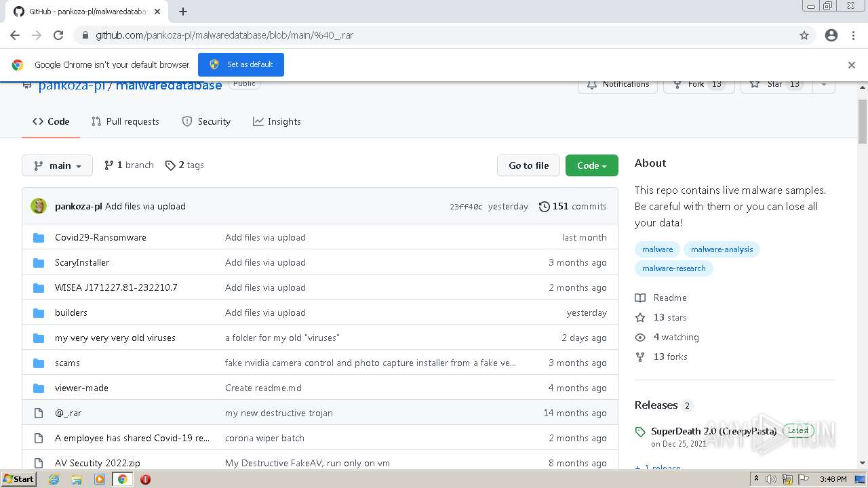
Task: Open the Releases heading link
Action: pyautogui.click(x=664, y=405)
